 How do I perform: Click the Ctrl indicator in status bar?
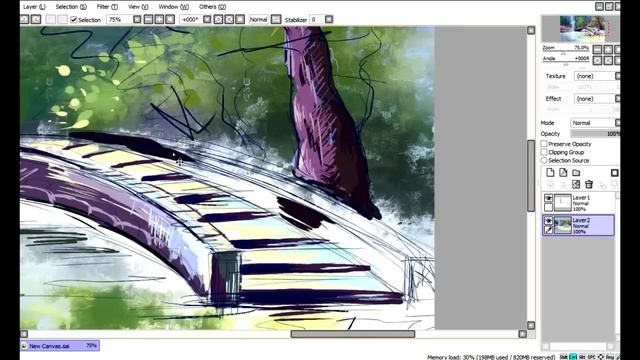pyautogui.click(x=573, y=357)
